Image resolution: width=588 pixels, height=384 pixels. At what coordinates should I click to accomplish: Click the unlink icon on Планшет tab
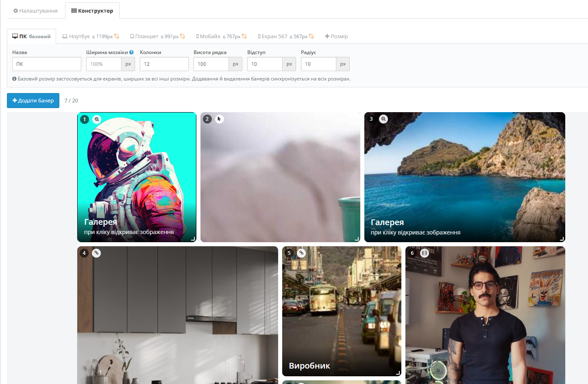pyautogui.click(x=182, y=36)
